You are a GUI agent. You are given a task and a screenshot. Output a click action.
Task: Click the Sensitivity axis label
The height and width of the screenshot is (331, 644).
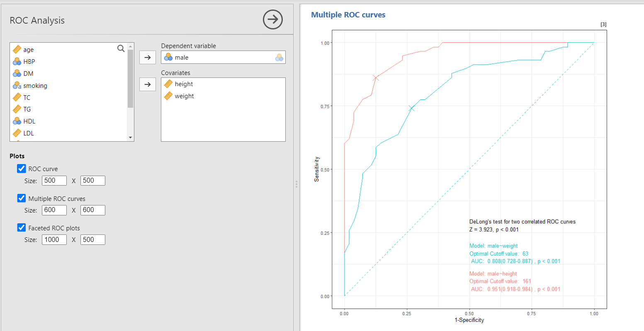317,169
